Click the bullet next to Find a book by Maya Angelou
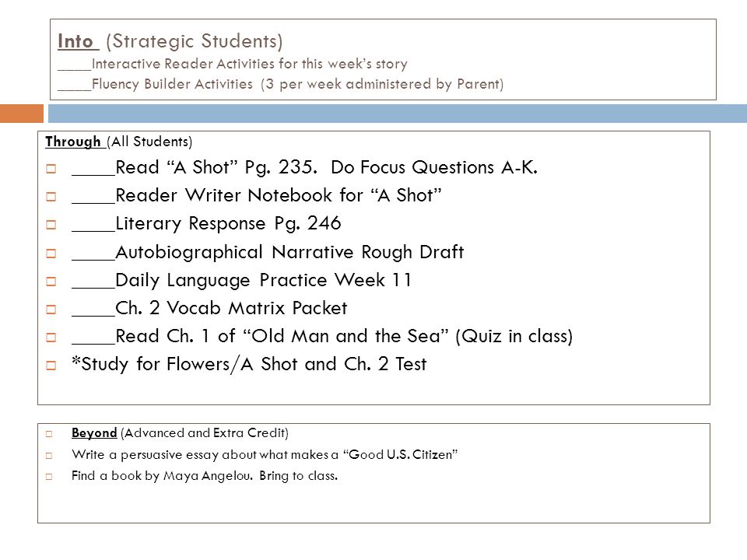747x560 pixels. pyautogui.click(x=48, y=477)
